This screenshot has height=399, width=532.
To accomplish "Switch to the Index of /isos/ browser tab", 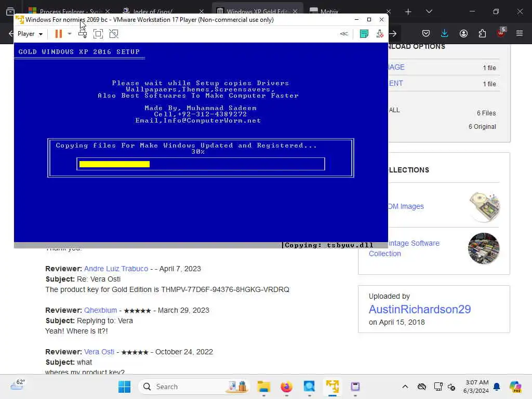I will [x=153, y=11].
